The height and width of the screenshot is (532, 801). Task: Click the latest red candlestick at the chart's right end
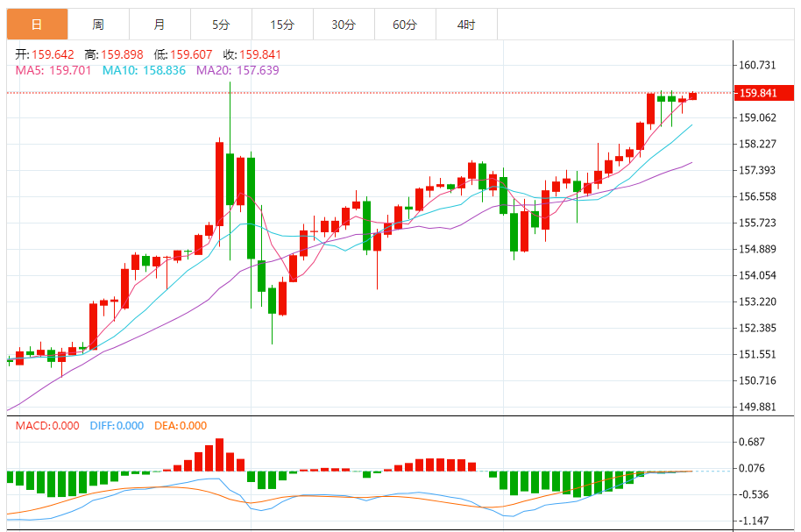pos(692,96)
